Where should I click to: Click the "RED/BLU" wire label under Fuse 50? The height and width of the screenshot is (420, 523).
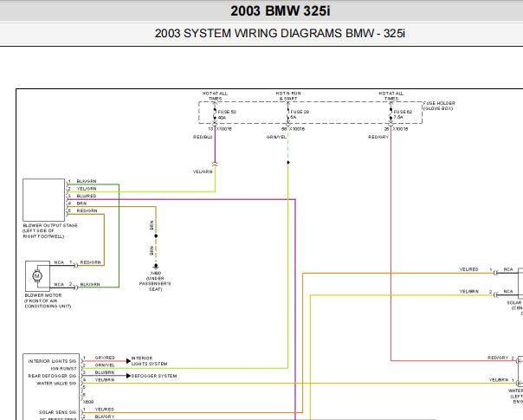[x=203, y=137]
